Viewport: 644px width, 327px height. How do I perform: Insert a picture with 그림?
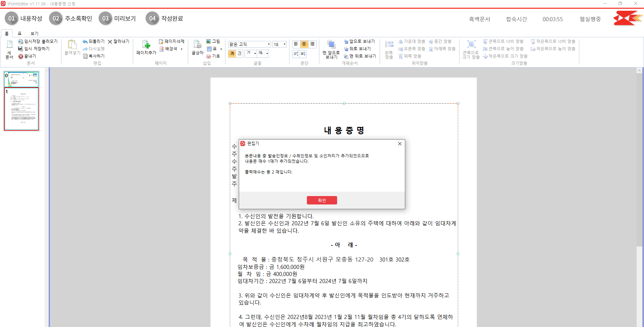[213, 41]
